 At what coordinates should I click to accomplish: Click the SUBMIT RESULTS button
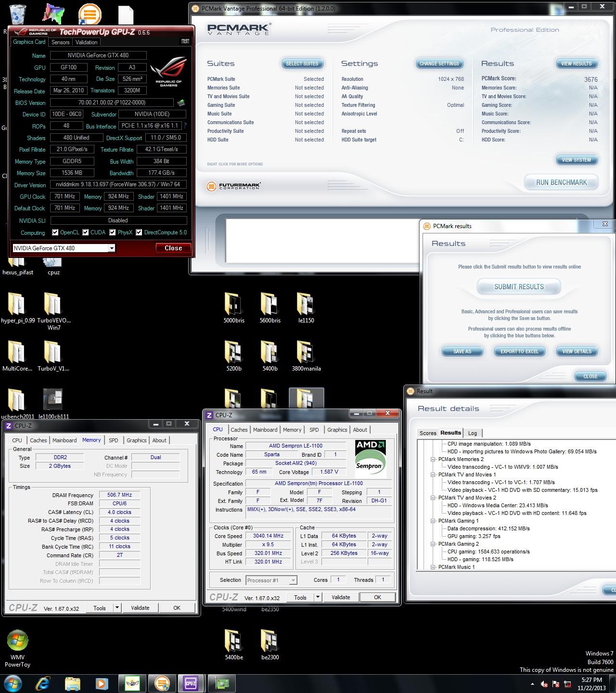(519, 287)
